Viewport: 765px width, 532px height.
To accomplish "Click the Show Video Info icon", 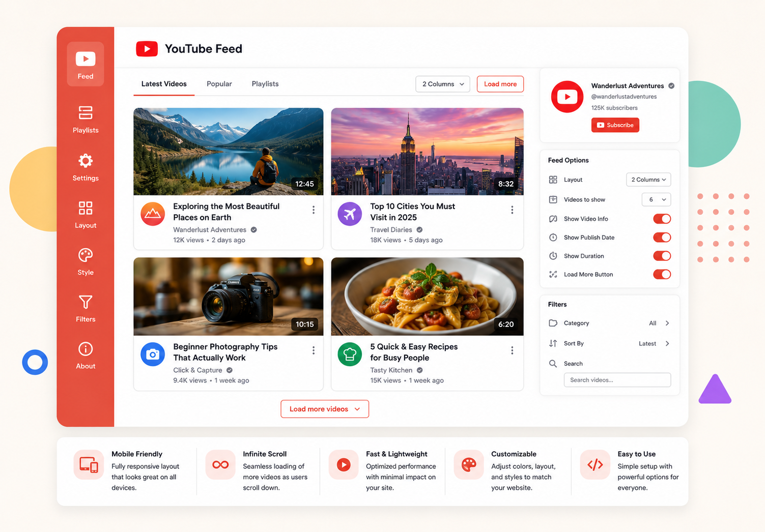I will (x=553, y=219).
